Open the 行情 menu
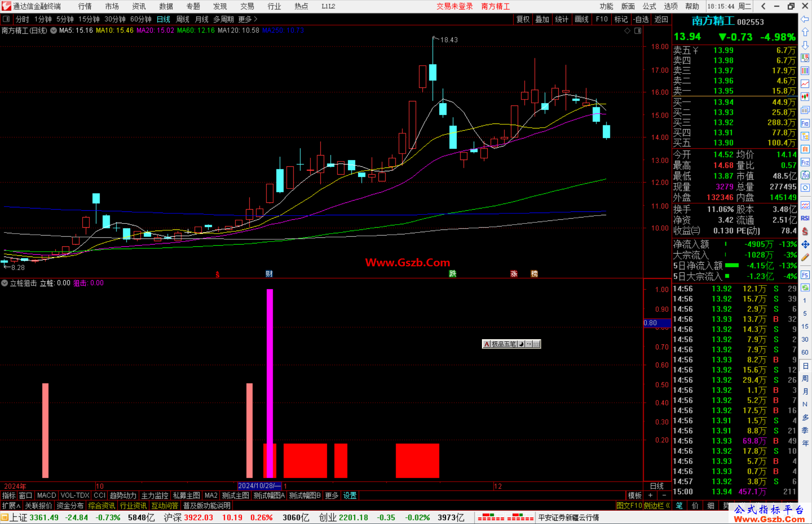Screen dimensions: 812x524 click(85, 6)
